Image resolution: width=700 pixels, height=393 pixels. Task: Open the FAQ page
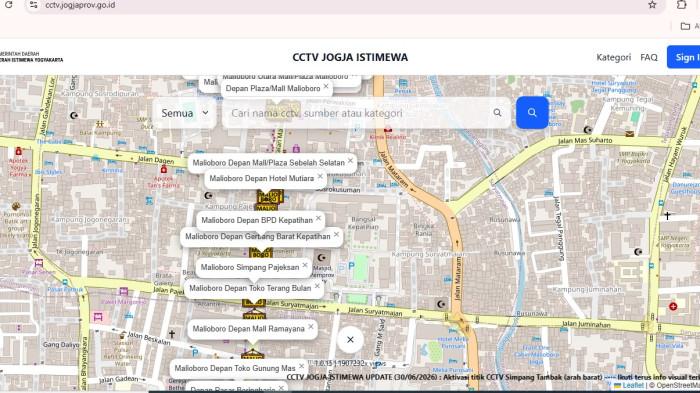coord(649,57)
